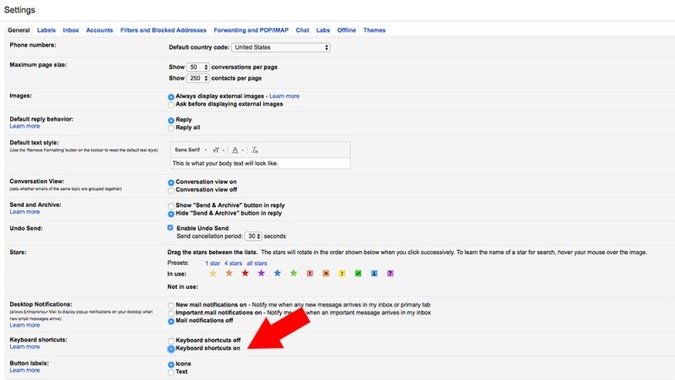Viewport: 675px width, 380px height.
Task: Turn Conversation view on
Action: 171,182
